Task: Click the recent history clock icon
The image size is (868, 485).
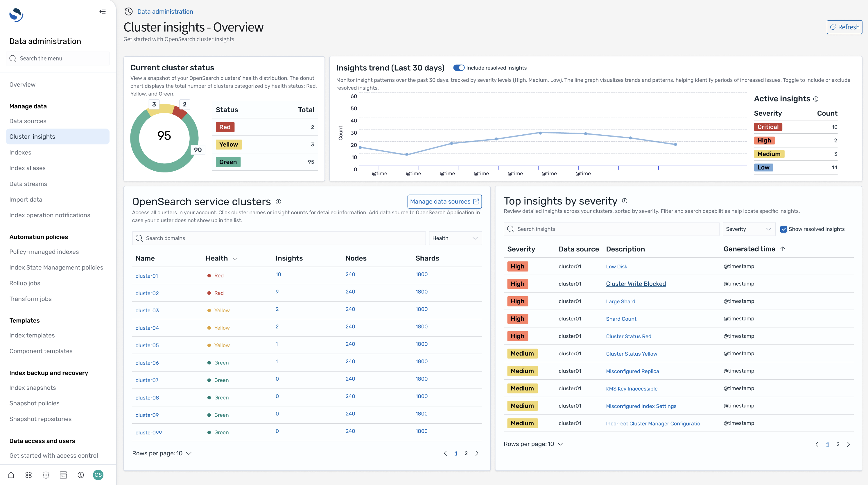Action: coord(128,11)
